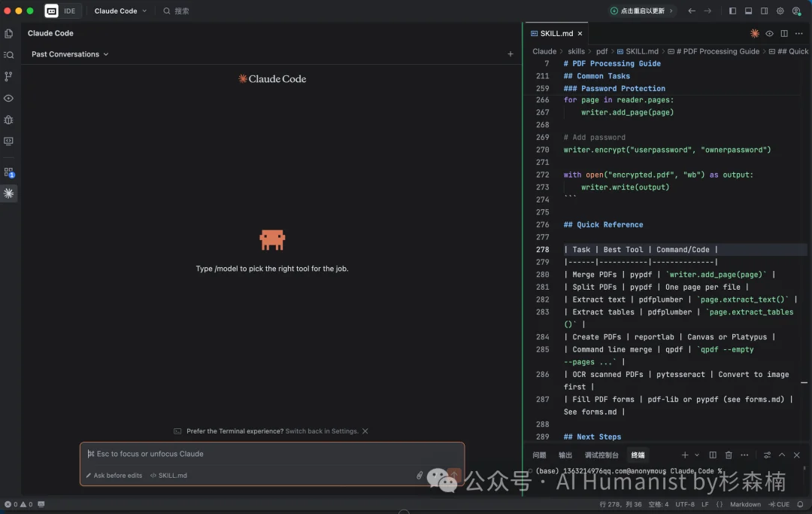
Task: Switch to the 调试控制台 panel tab
Action: coord(601,455)
